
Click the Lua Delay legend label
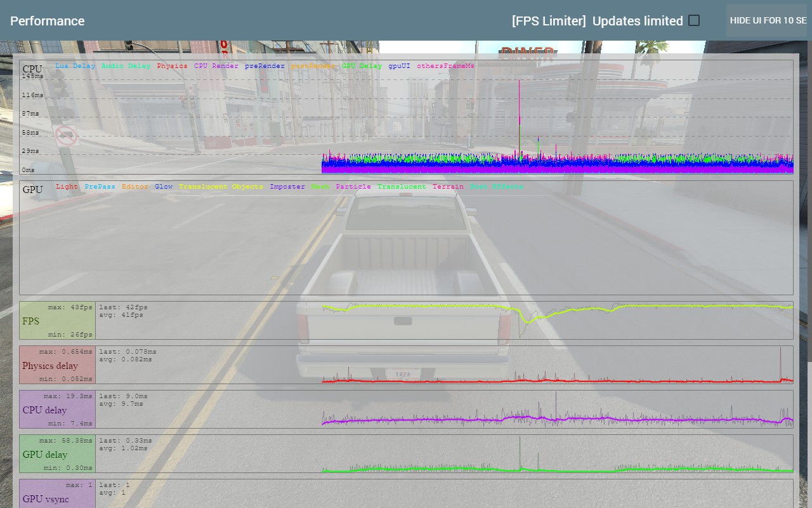tap(75, 66)
